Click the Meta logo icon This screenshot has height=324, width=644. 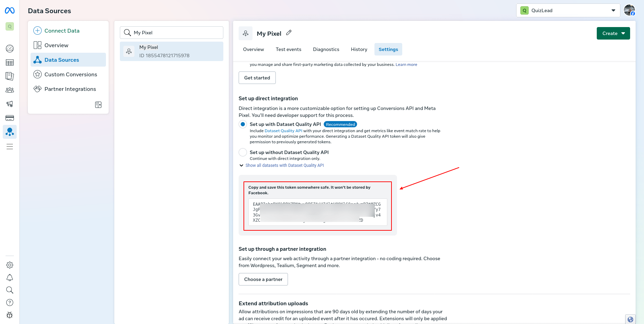tap(10, 11)
